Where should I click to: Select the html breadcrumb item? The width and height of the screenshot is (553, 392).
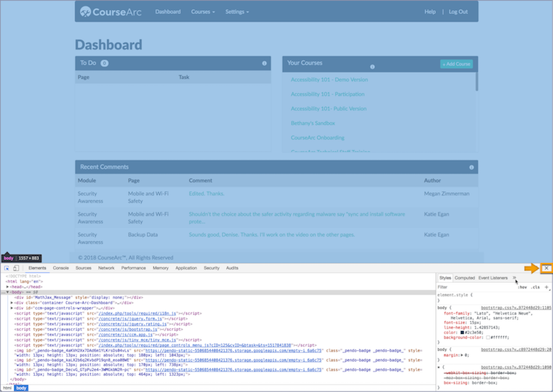pyautogui.click(x=7, y=388)
